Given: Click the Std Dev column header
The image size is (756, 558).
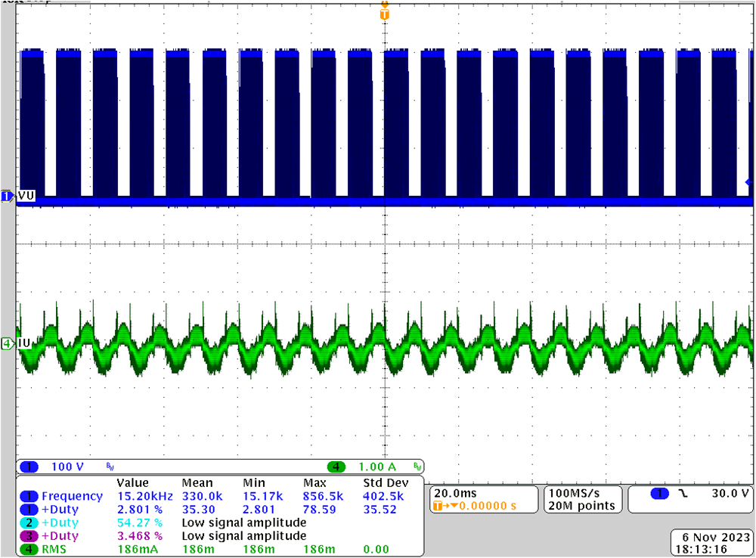Looking at the screenshot, I should (x=386, y=482).
